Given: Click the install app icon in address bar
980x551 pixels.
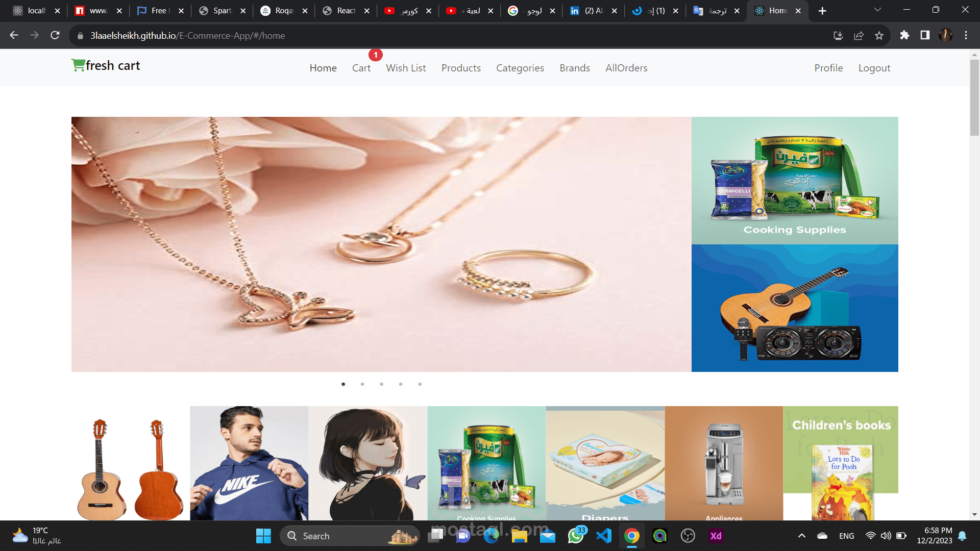Looking at the screenshot, I should 838,35.
